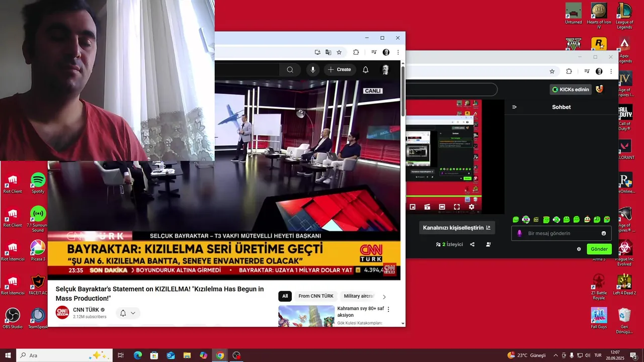The image size is (644, 362).
Task: Open the Kahraman svy 80+ video thumbnail
Action: click(x=306, y=316)
